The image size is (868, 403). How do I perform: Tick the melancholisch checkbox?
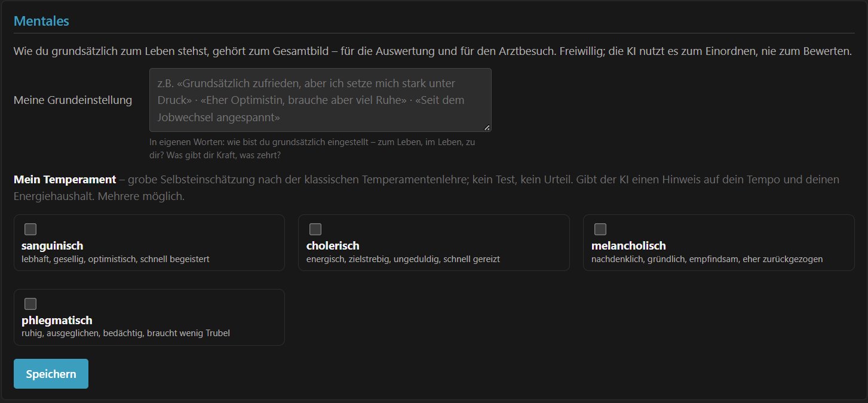click(x=600, y=229)
